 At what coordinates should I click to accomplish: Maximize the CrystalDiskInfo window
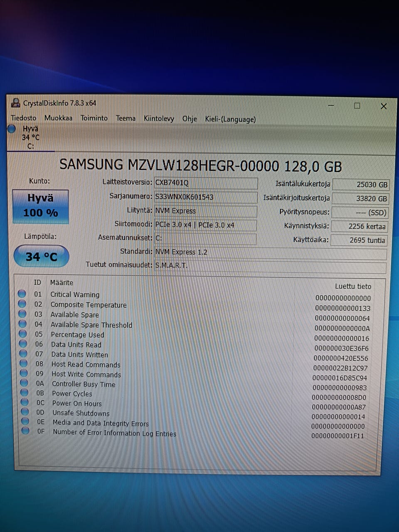[357, 106]
